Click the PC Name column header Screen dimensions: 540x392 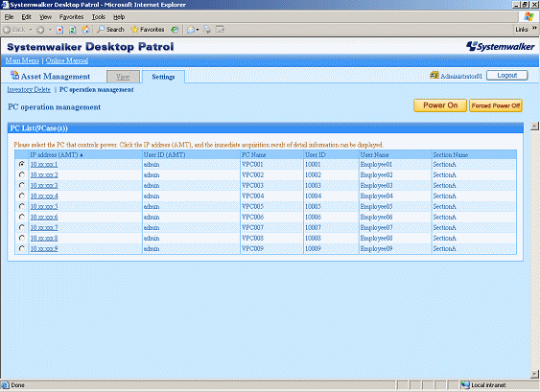254,155
